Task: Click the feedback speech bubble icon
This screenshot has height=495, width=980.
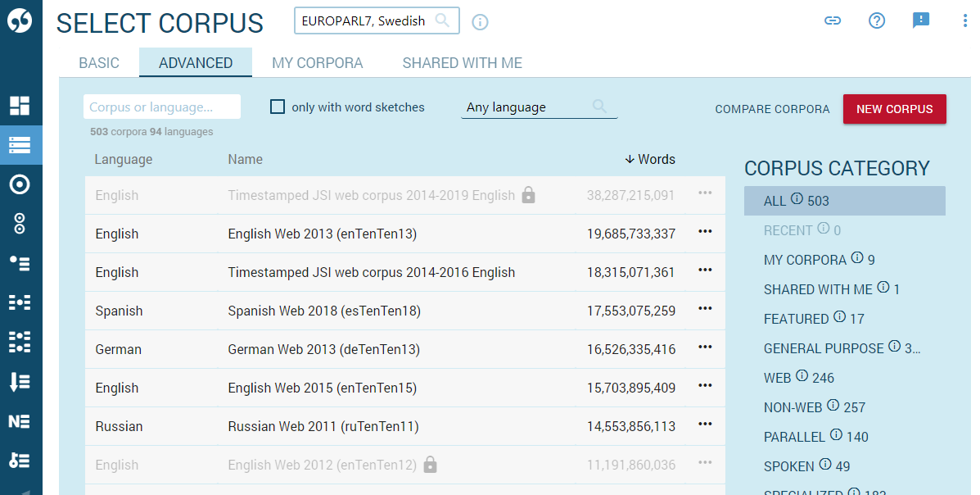Action: pyautogui.click(x=921, y=20)
